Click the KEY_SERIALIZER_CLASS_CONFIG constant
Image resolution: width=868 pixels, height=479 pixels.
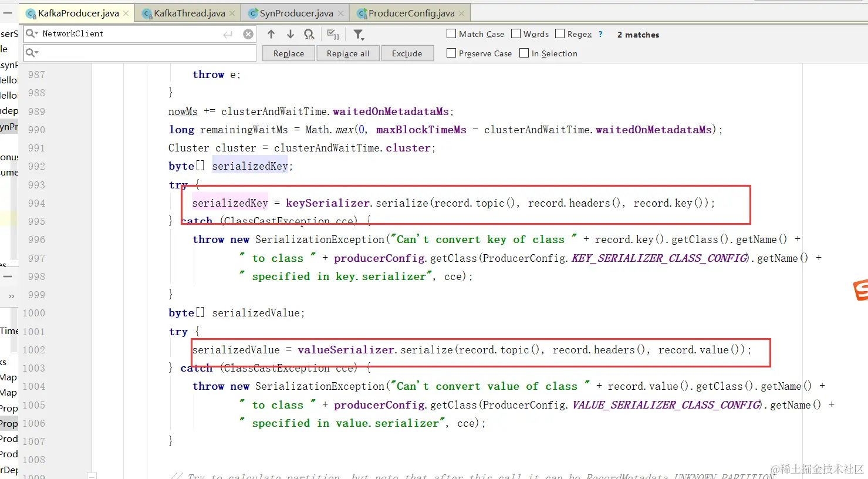[x=660, y=258]
